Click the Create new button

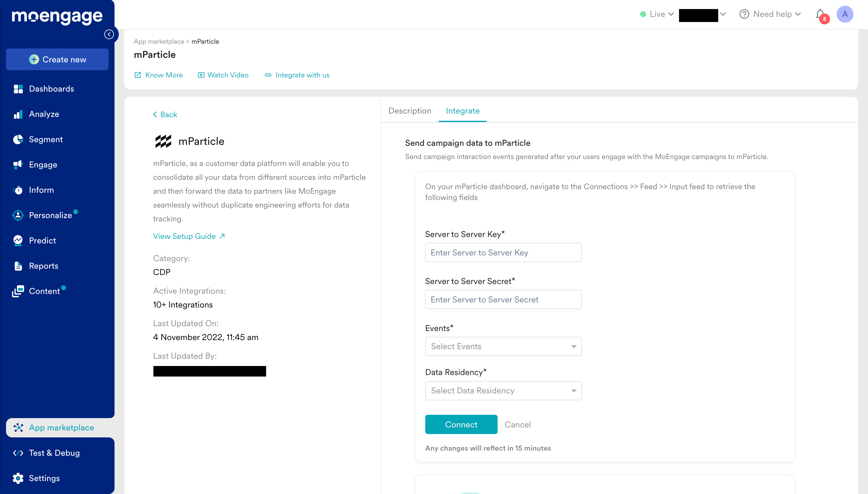(x=57, y=59)
